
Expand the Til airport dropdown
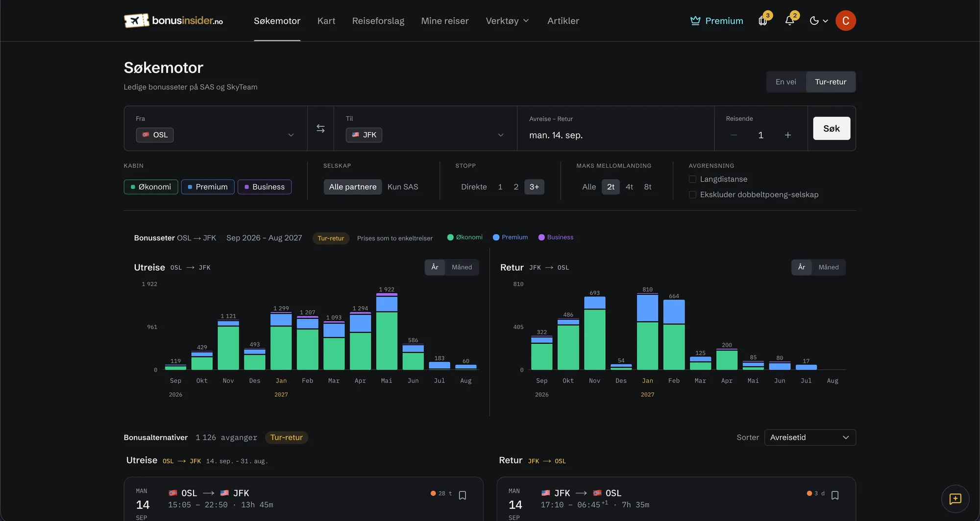[501, 135]
